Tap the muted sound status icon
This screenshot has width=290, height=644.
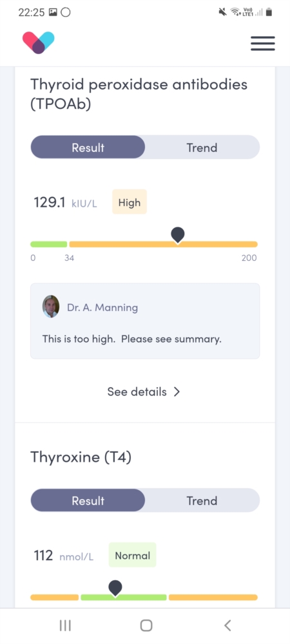pyautogui.click(x=222, y=12)
